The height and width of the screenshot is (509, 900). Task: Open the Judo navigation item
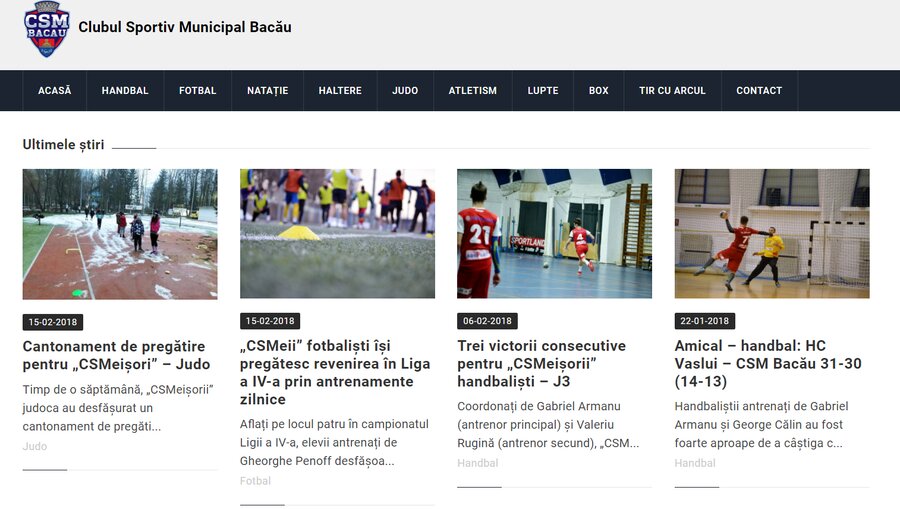(x=405, y=91)
